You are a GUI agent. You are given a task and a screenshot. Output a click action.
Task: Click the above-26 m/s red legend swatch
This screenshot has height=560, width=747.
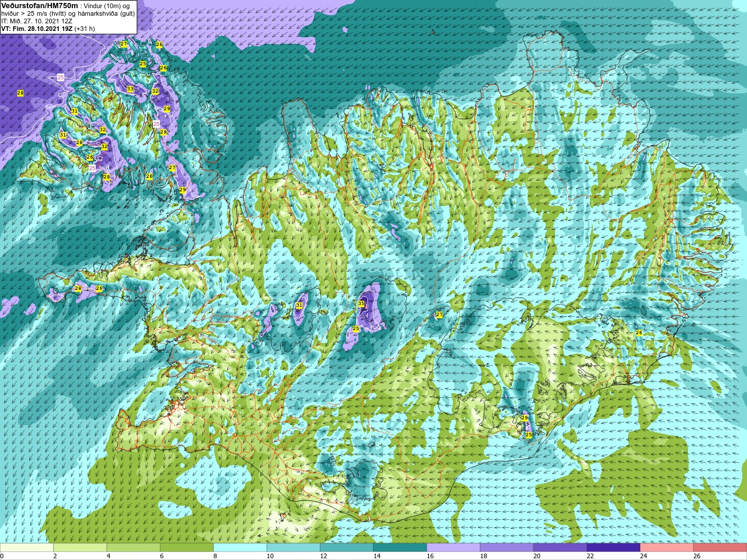click(x=720, y=548)
